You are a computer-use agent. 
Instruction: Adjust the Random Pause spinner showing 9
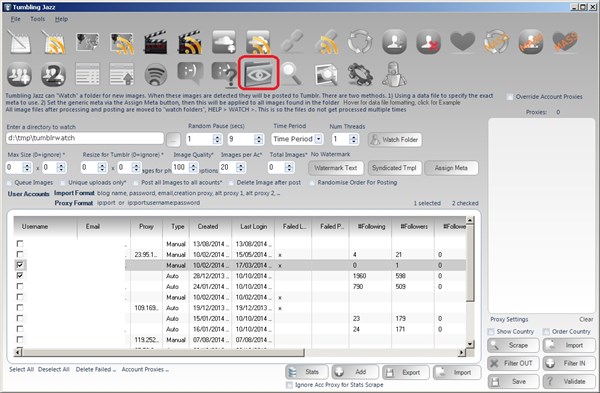pos(259,139)
